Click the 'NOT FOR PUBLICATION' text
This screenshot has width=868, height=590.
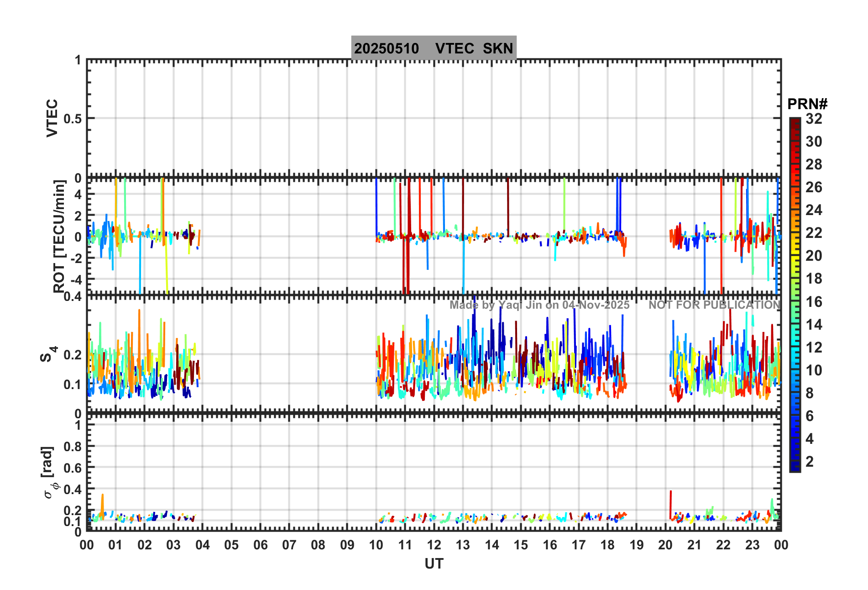point(715,305)
